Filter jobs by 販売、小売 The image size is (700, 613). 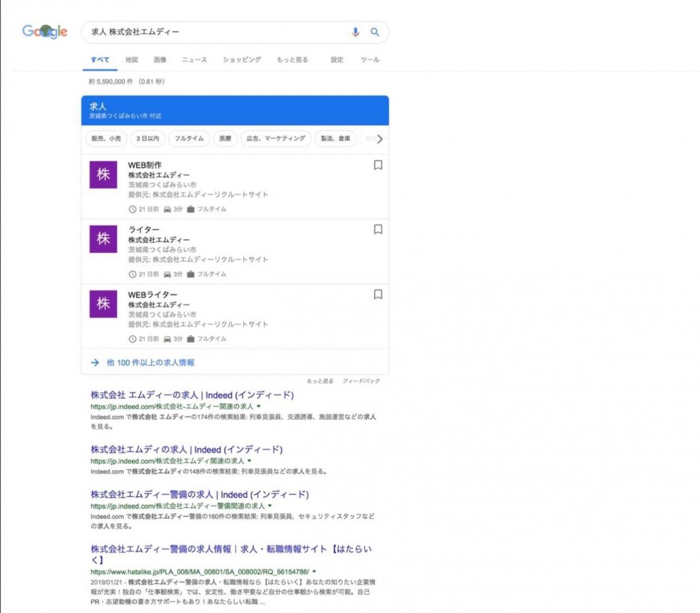click(x=106, y=139)
